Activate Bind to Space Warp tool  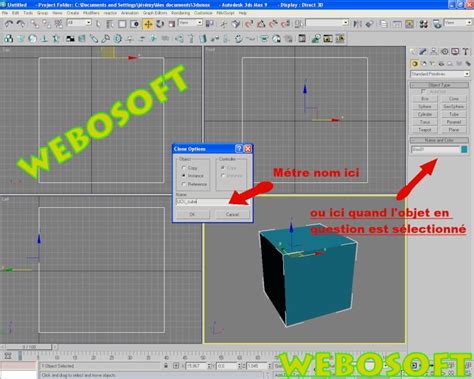(58, 24)
